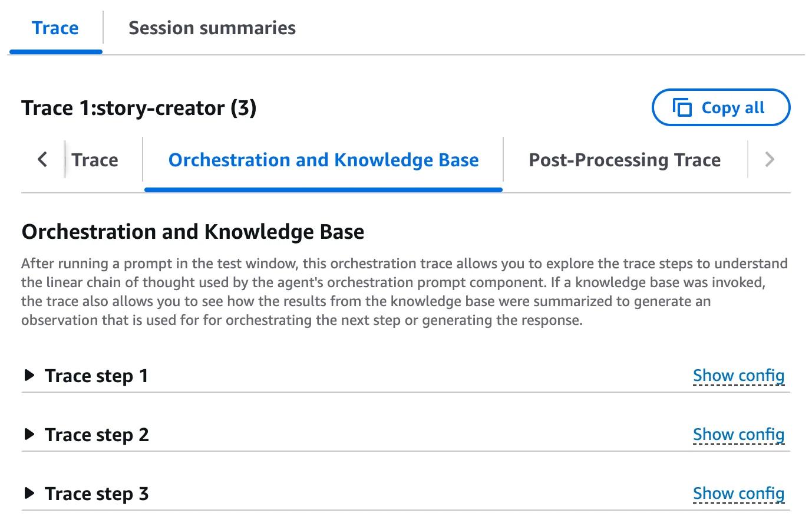
Task: Expand Trace step 3 triangle
Action: (29, 493)
